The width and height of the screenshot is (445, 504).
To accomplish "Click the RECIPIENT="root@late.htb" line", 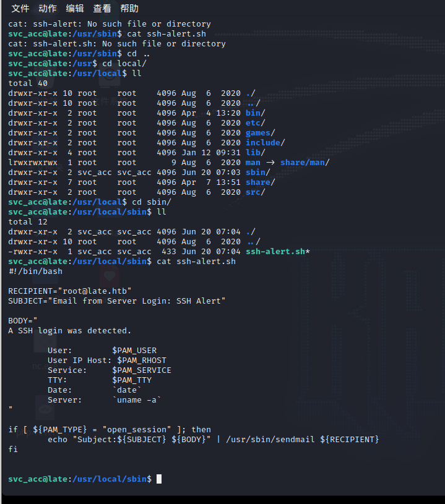I will coord(70,291).
